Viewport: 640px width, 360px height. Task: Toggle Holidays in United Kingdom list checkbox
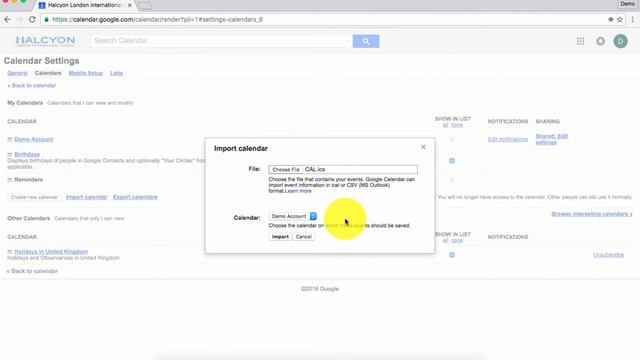click(452, 255)
